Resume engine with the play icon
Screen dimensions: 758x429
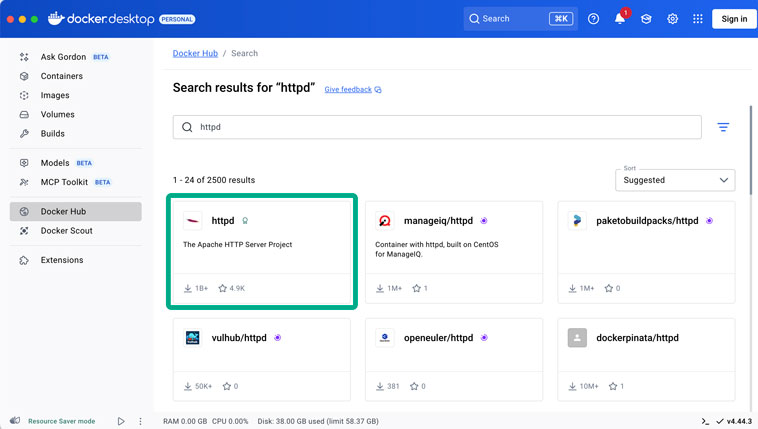tap(121, 421)
